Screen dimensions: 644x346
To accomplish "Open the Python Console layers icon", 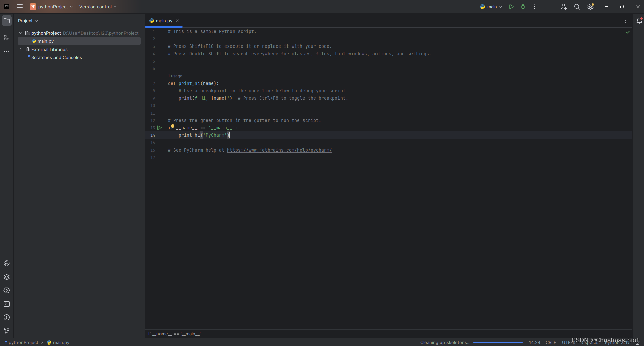I will (7, 277).
